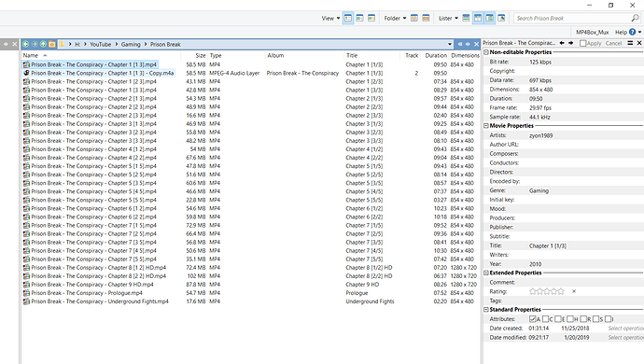
Task: Toggle the E encrypted attribute checkbox
Action: point(558,319)
